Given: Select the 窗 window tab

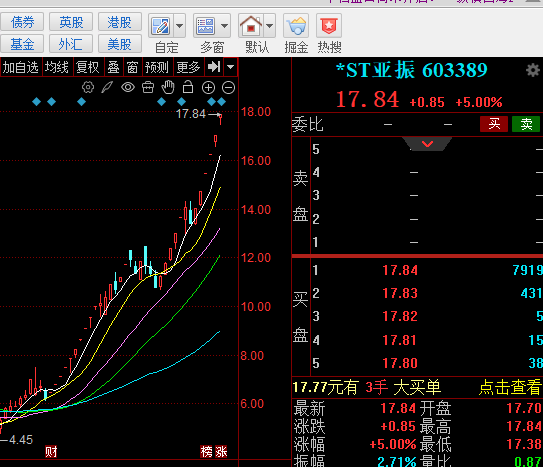Looking at the screenshot, I should point(133,67).
